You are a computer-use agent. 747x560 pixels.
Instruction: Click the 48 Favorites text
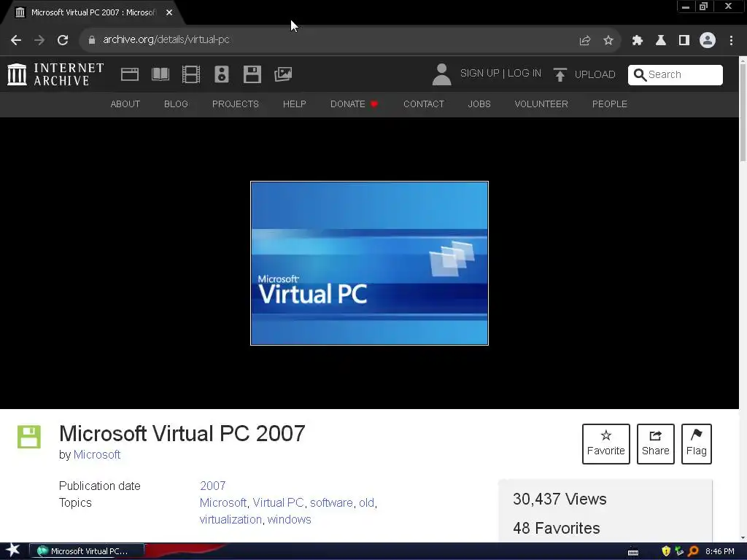(557, 528)
